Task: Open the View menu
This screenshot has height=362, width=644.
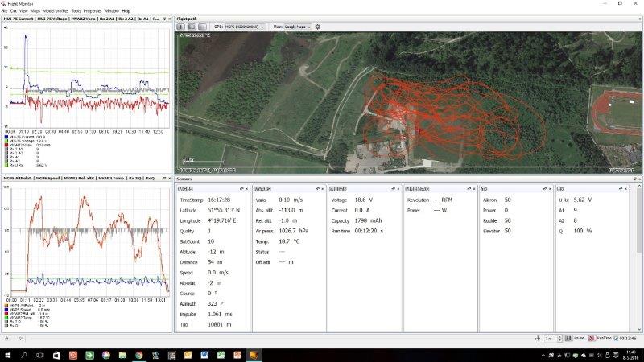Action: click(x=23, y=11)
